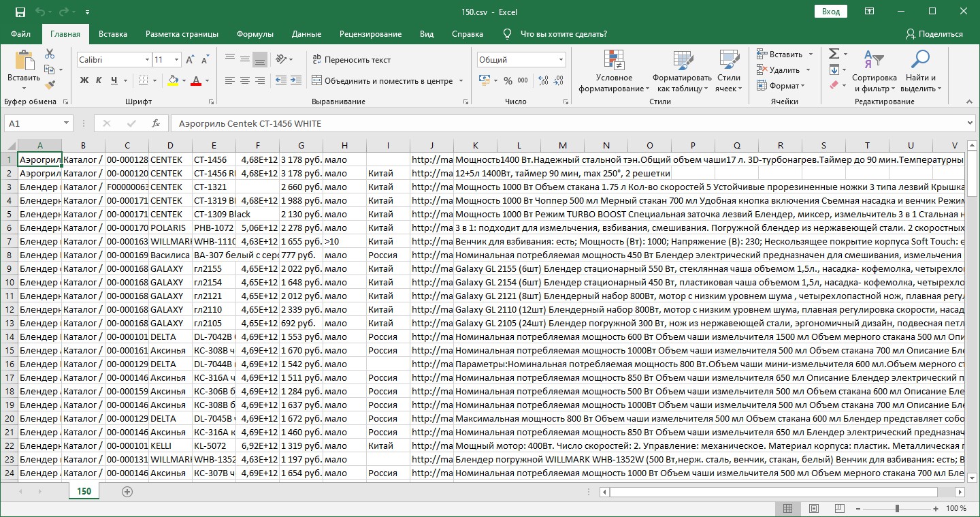Open the 'Общий' number format dropdown

(x=561, y=60)
